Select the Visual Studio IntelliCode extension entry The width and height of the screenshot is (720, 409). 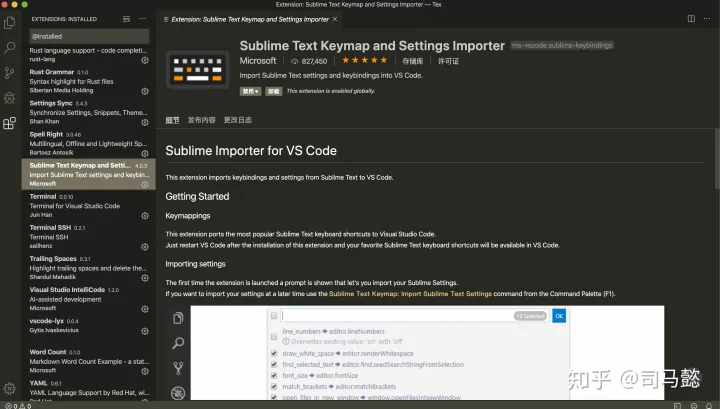tap(89, 299)
